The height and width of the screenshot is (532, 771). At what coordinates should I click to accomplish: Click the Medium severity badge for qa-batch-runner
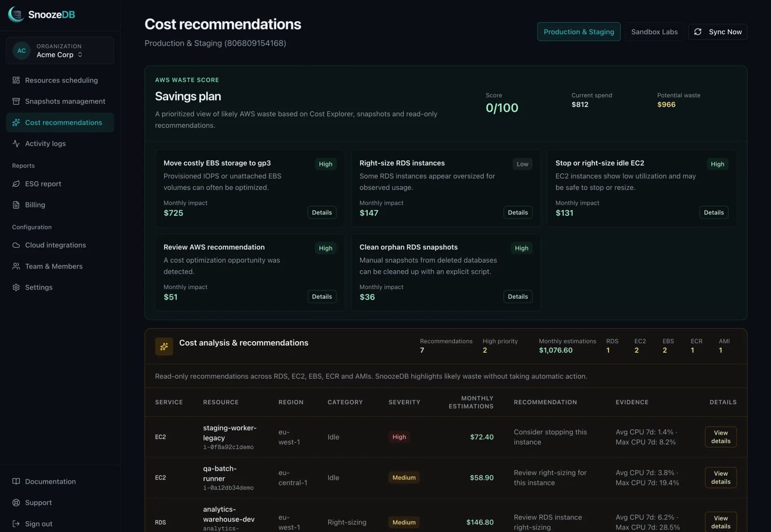(x=404, y=478)
